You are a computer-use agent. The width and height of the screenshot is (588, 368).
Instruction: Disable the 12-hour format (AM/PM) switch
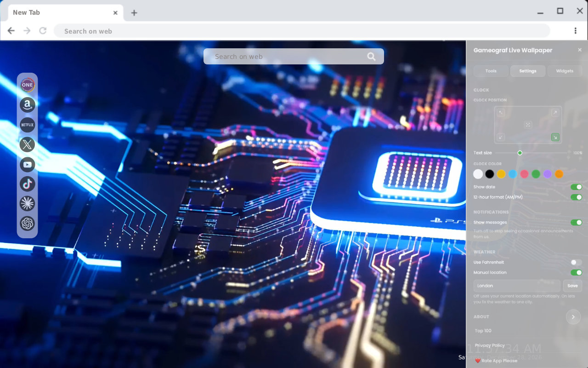click(576, 197)
